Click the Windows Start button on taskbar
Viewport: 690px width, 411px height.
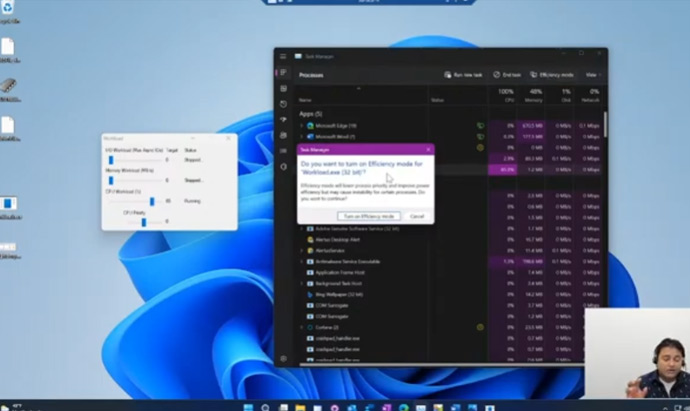coord(248,407)
